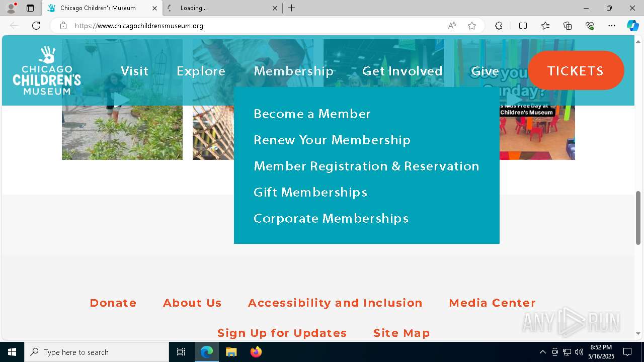This screenshot has width=644, height=362.
Task: Select Gift Memberships
Action: tap(310, 193)
